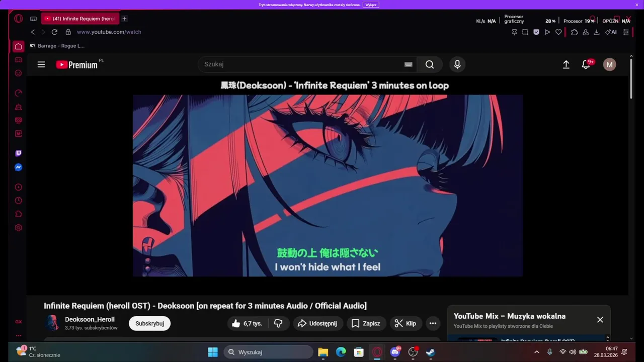This screenshot has width=644, height=362.
Task: Click the pin icon in address toolbar
Action: [514, 32]
